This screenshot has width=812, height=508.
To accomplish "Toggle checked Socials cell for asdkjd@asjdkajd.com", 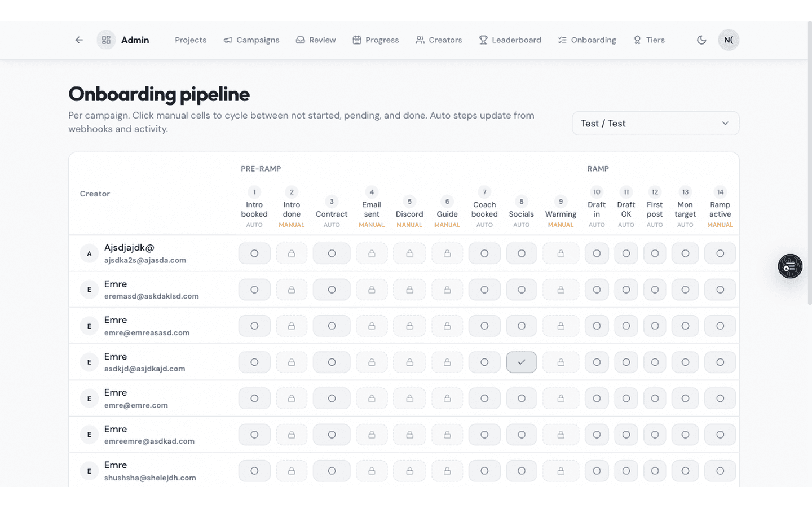I will pos(522,362).
